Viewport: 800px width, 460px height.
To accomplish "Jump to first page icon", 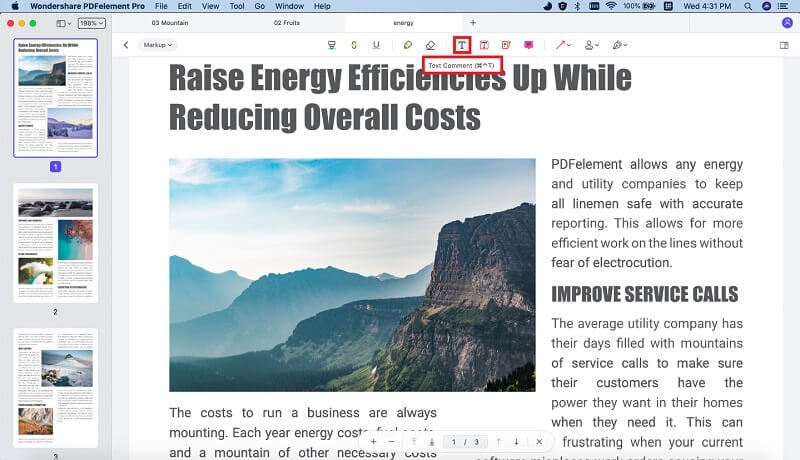I will coord(414,442).
